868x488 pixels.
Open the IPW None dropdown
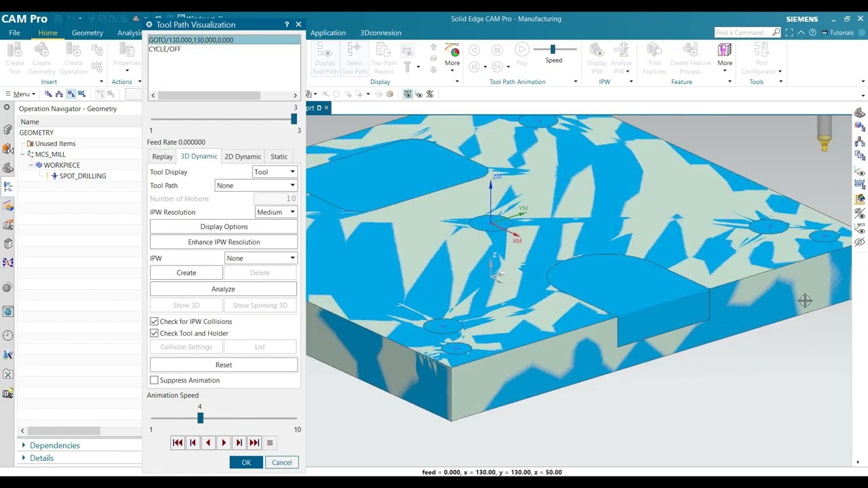point(261,258)
